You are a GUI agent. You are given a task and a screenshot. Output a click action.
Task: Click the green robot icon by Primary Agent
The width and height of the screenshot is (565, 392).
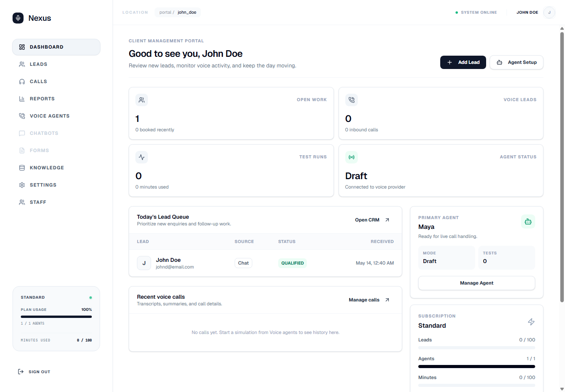point(528,221)
